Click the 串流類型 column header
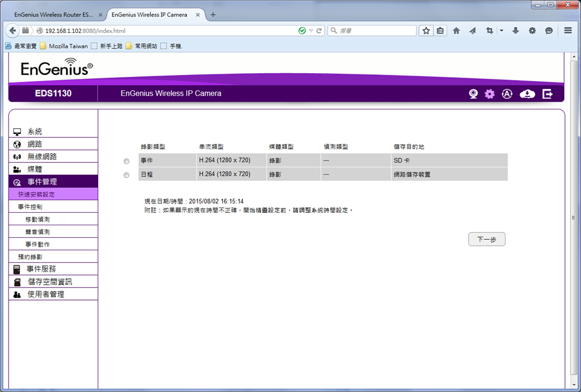 (211, 147)
